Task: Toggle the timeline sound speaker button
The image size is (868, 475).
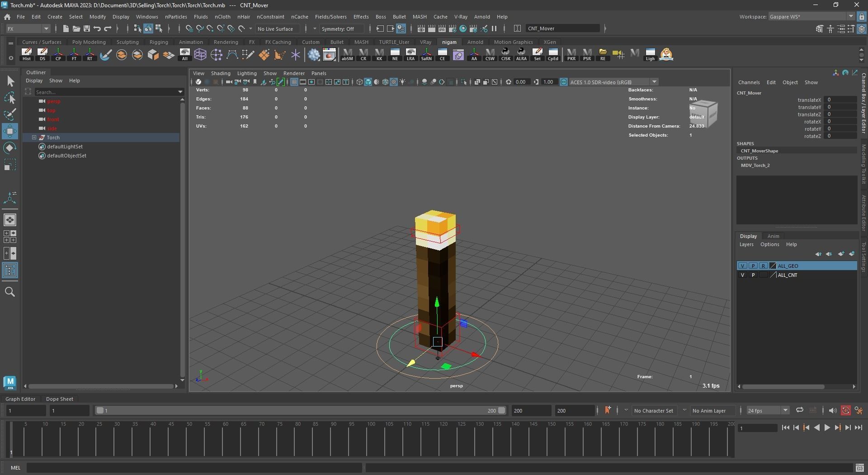Action: coord(832,411)
